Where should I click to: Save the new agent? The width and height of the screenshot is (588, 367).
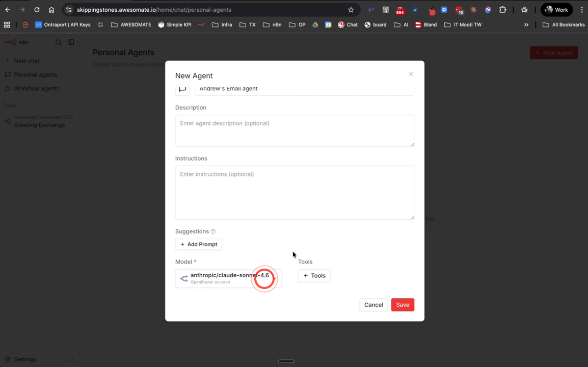[x=403, y=305]
